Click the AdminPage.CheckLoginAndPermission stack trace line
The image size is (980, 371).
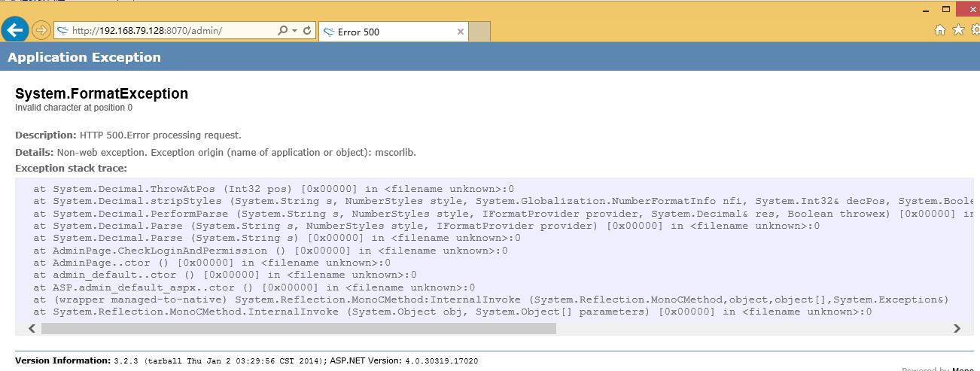click(x=270, y=251)
